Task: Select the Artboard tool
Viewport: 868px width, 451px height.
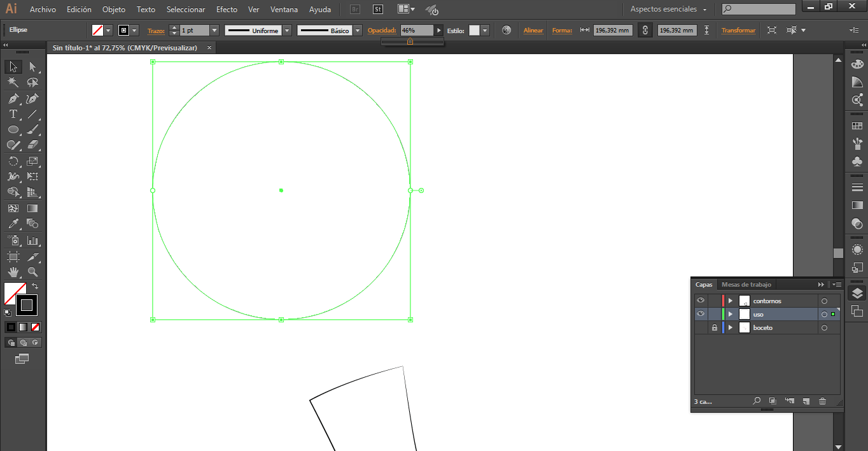Action: tap(13, 257)
